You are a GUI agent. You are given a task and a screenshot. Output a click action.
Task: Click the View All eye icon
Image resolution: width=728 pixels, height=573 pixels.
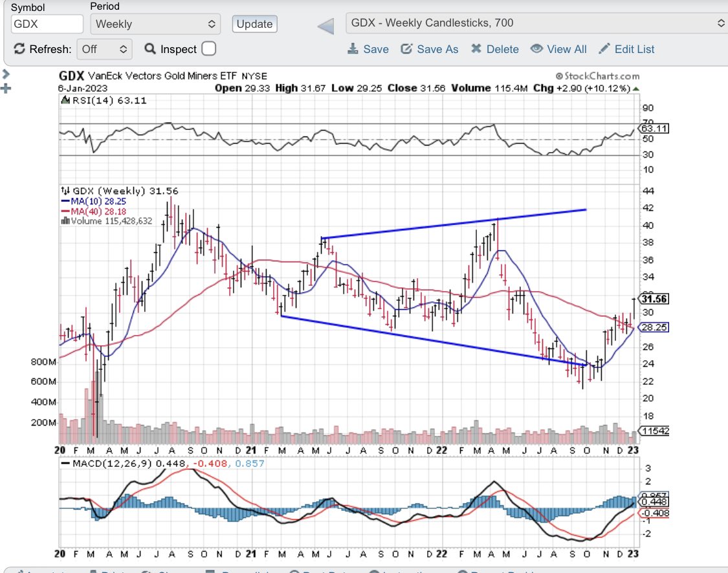pos(536,49)
